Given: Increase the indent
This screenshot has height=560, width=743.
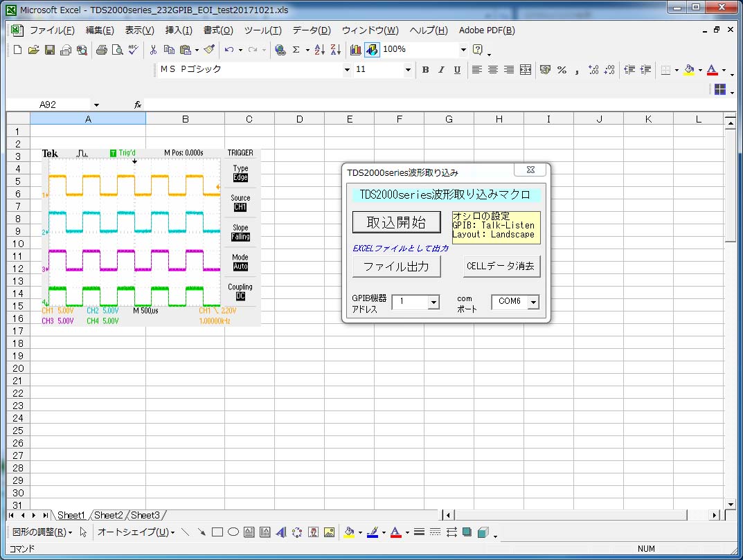Looking at the screenshot, I should pos(645,70).
